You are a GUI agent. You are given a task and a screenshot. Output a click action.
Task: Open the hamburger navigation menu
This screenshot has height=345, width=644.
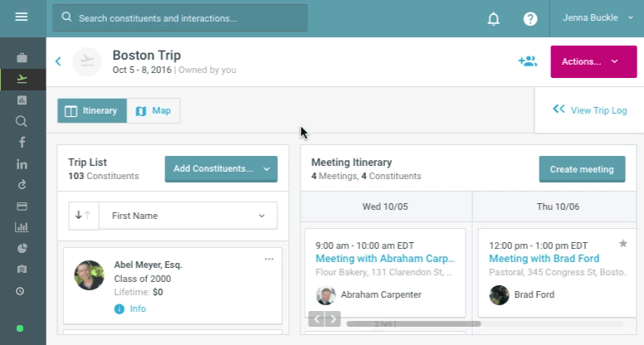22,17
